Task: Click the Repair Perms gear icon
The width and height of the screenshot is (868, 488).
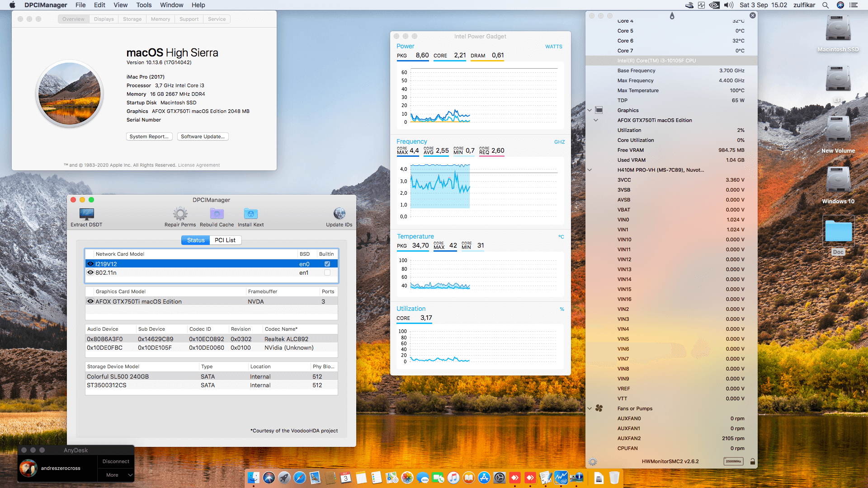Action: pyautogui.click(x=180, y=214)
